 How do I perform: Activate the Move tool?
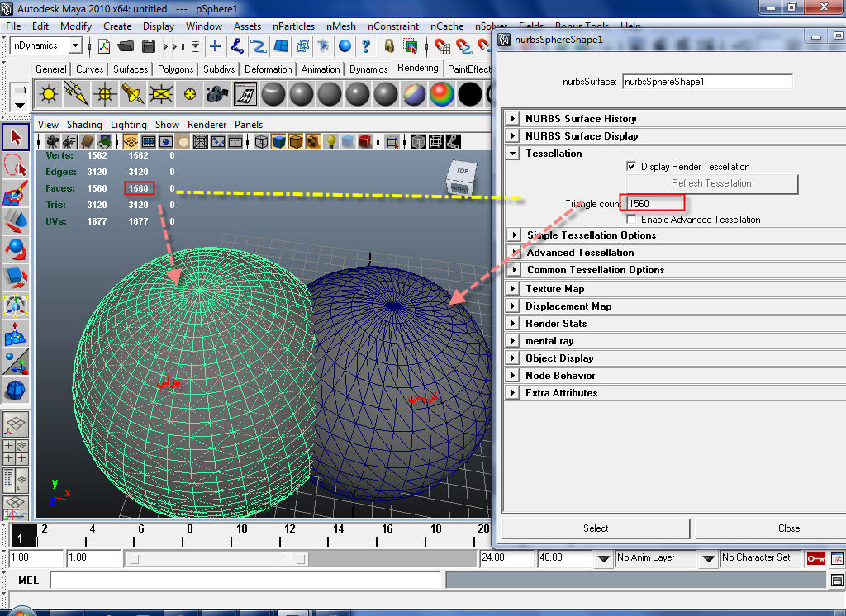click(x=16, y=221)
